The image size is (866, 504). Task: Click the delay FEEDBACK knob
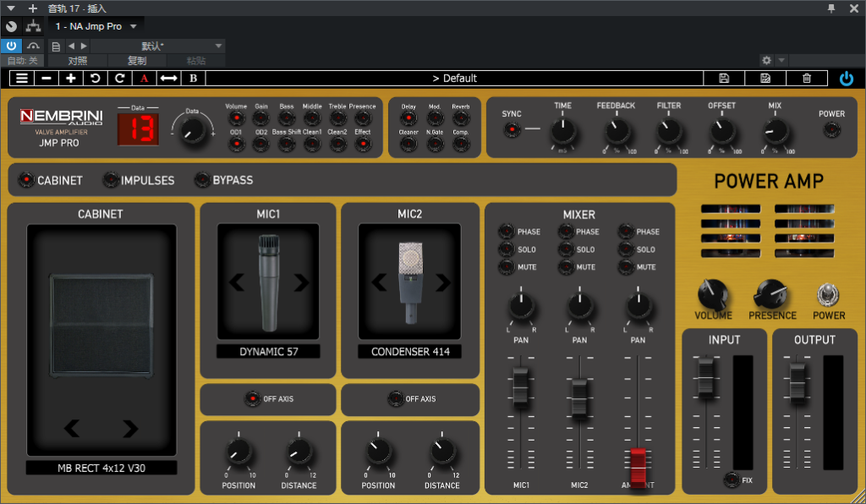(x=616, y=131)
